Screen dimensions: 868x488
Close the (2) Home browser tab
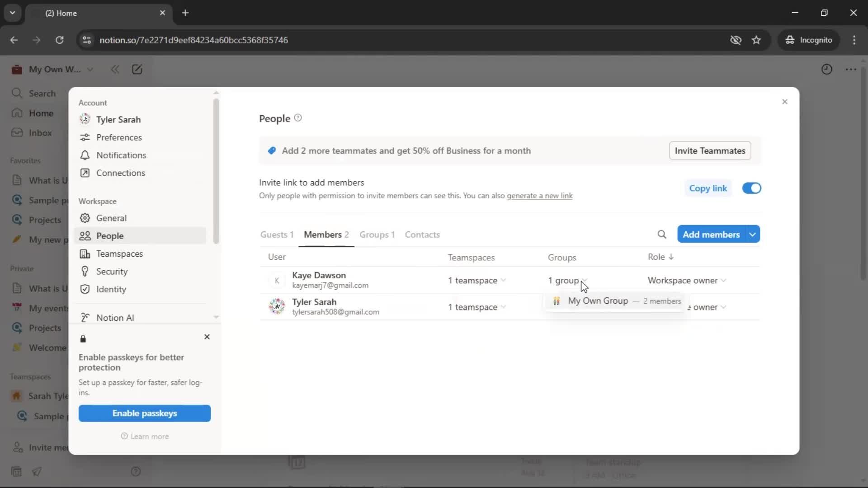tap(162, 13)
